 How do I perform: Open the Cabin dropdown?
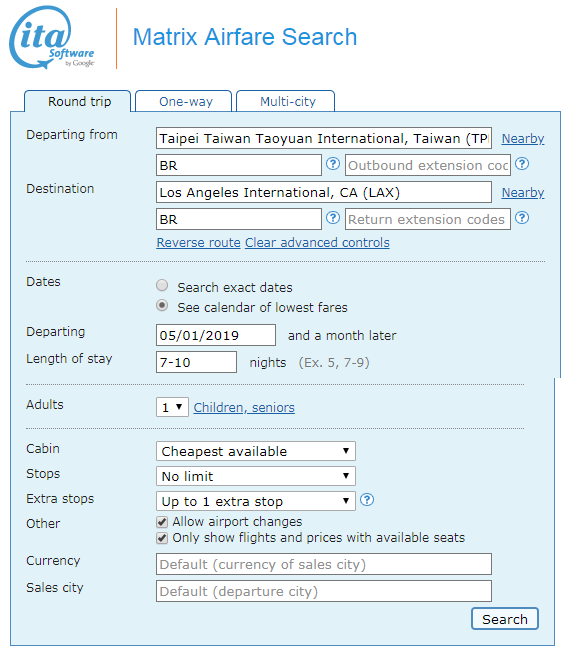click(x=255, y=451)
